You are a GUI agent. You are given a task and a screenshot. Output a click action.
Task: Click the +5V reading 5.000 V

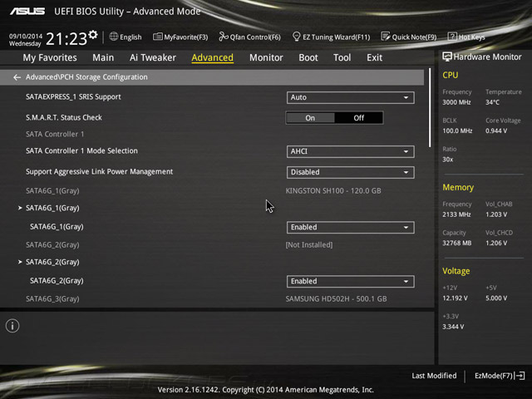(496, 298)
